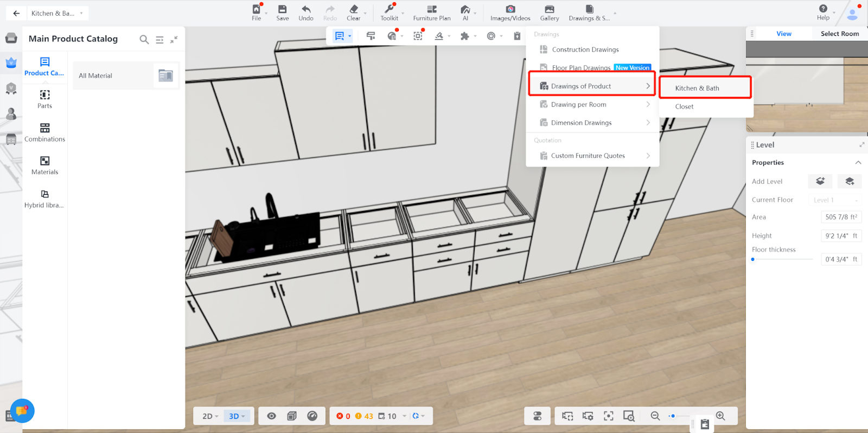Screen dimensions: 868x433
Task: Click the zoom in magnifier icon
Action: pos(720,416)
